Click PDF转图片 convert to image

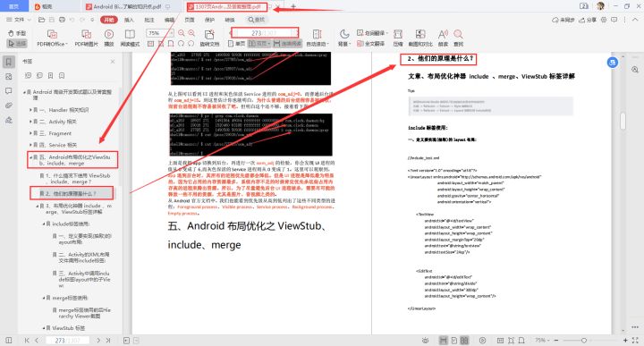86,38
